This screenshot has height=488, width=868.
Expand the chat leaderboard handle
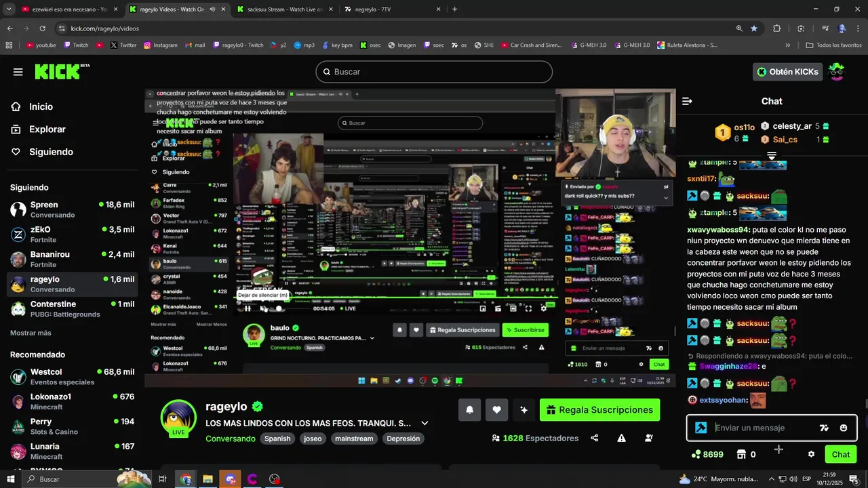tap(772, 155)
